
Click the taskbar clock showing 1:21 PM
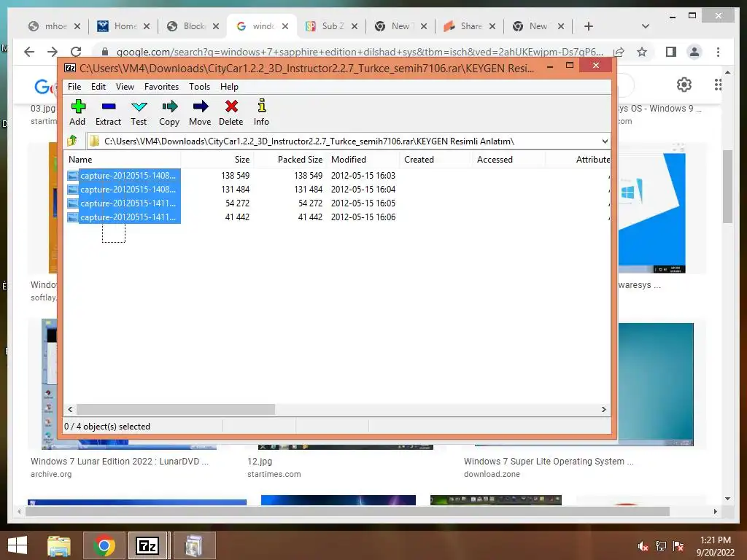click(715, 546)
